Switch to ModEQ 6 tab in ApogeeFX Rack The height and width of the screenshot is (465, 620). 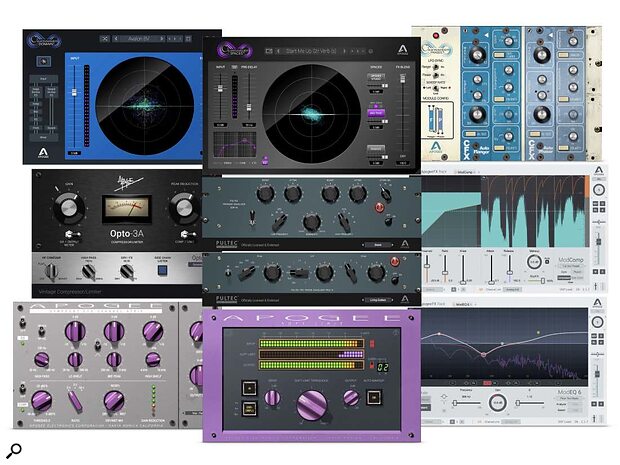coord(464,304)
